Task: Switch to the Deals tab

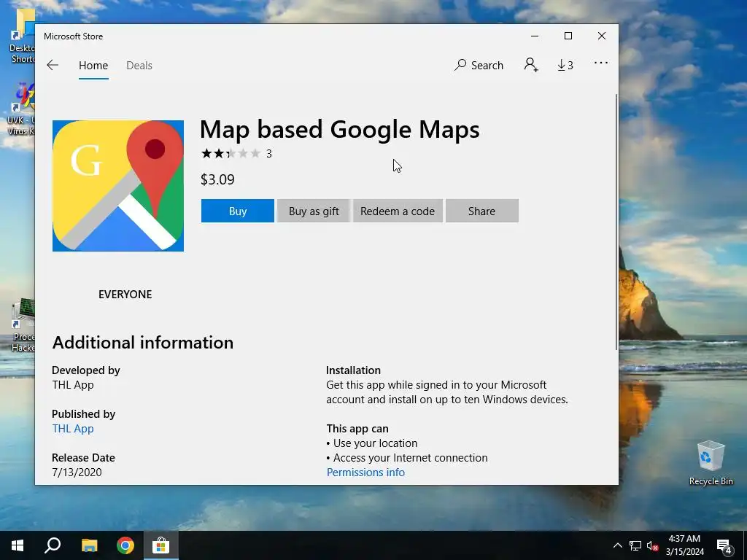Action: tap(139, 66)
